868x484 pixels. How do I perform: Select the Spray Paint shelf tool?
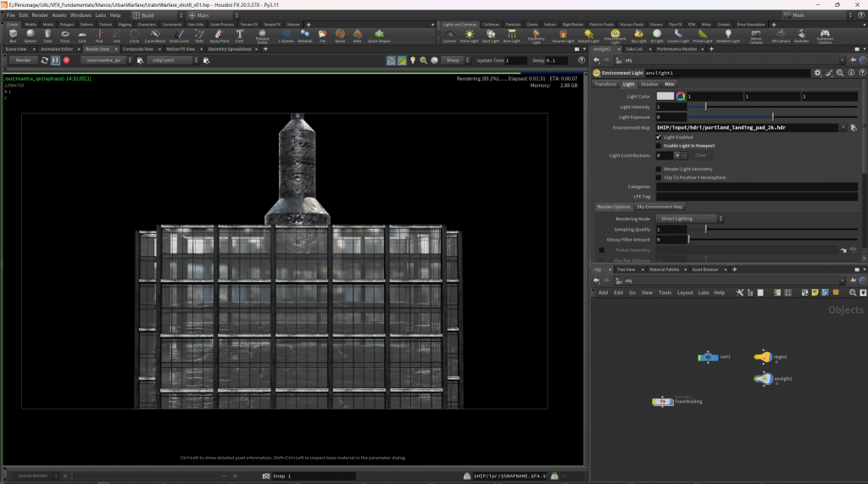pyautogui.click(x=220, y=36)
